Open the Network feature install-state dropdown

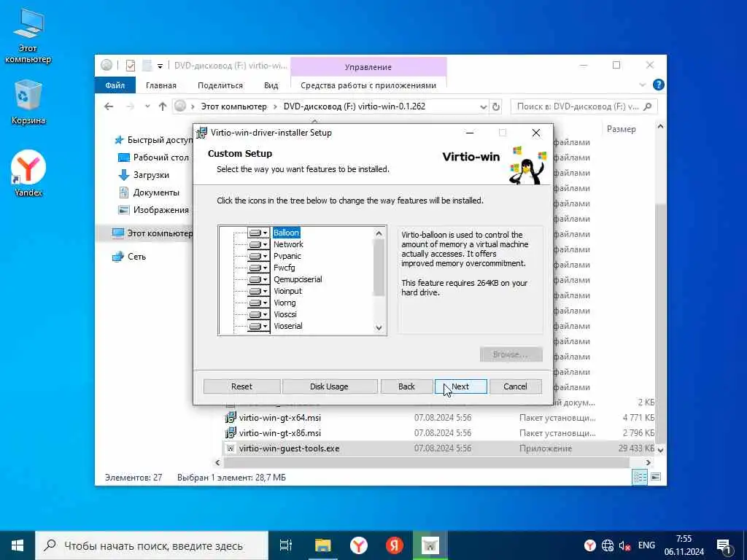point(258,244)
